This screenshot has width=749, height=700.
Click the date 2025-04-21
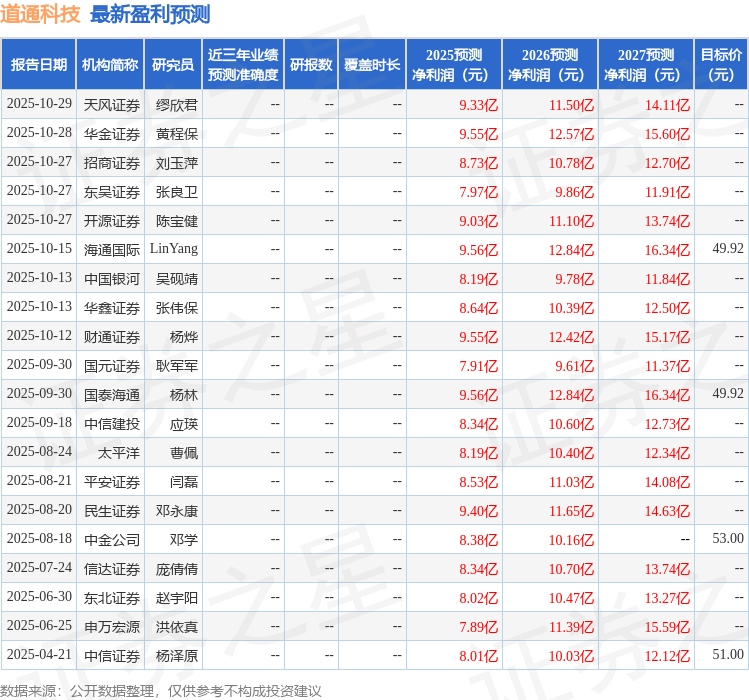point(39,654)
